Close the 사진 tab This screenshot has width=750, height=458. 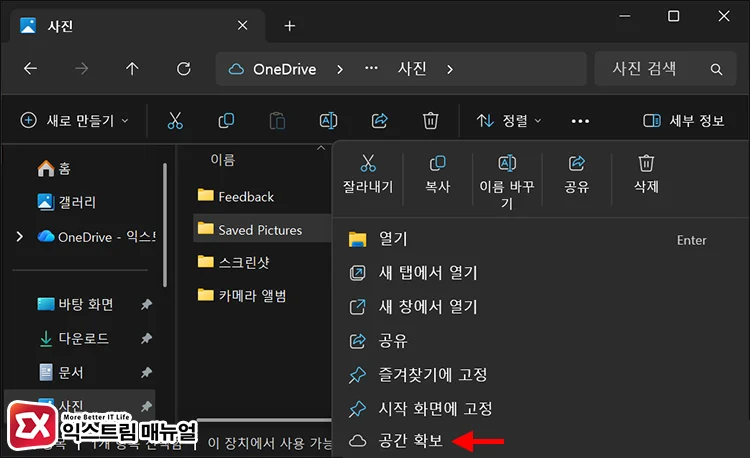pyautogui.click(x=243, y=25)
